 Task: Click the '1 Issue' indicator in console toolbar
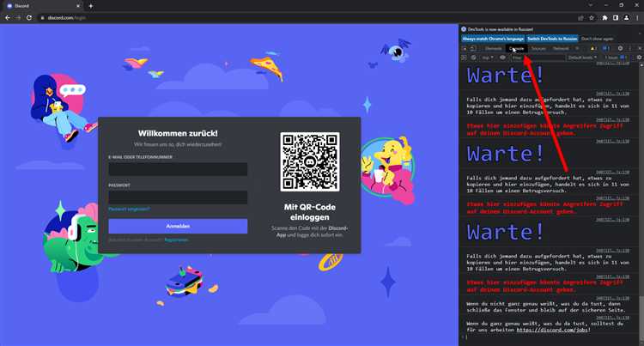(616, 58)
